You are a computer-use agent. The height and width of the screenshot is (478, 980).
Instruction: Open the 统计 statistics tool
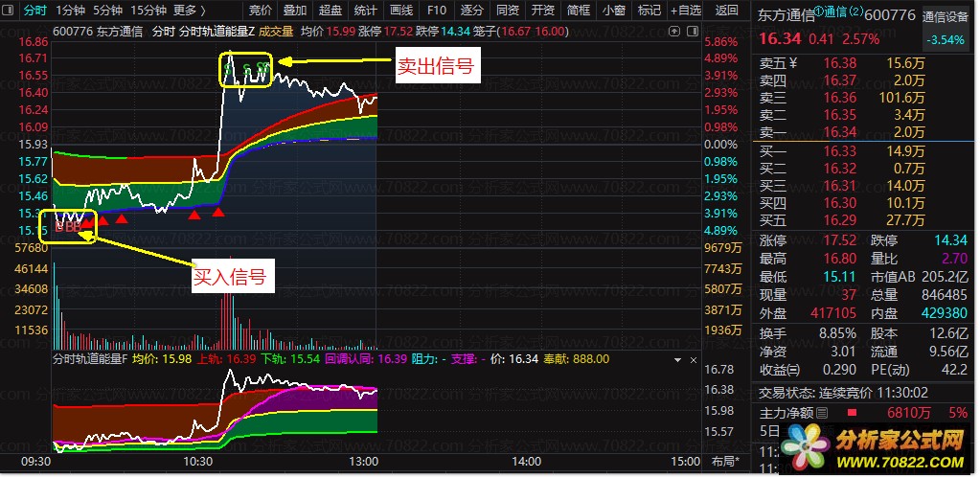pos(366,10)
